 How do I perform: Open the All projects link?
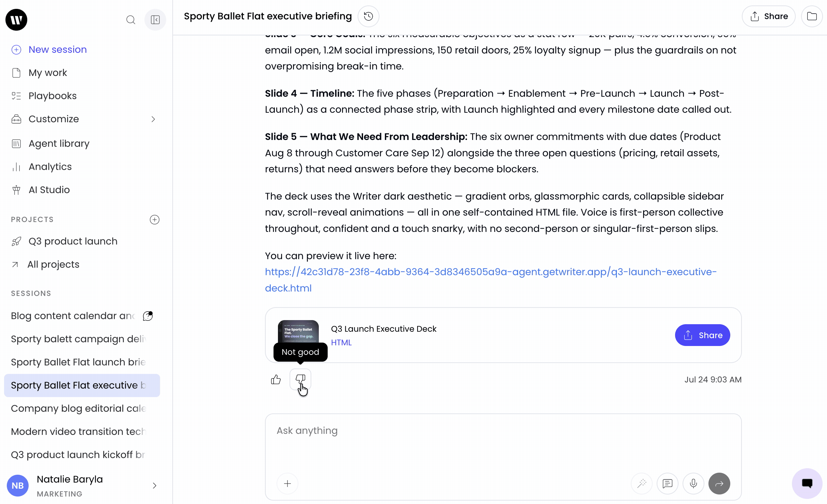point(53,265)
